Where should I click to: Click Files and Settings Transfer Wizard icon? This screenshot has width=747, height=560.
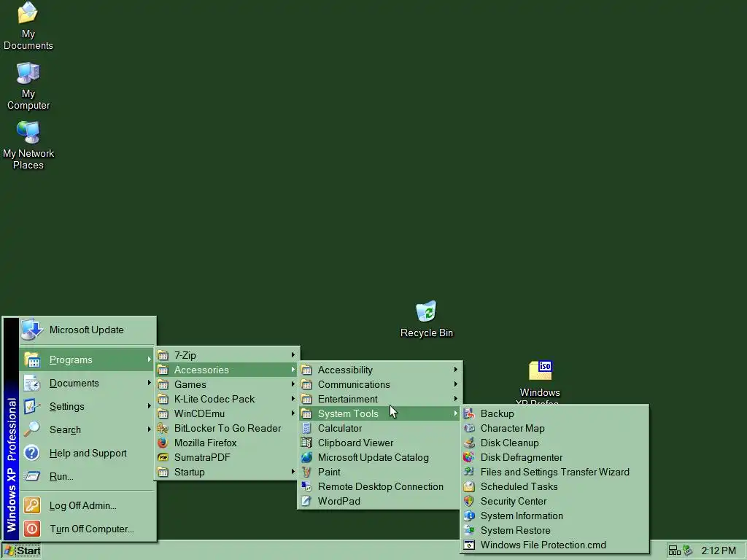[x=469, y=472]
